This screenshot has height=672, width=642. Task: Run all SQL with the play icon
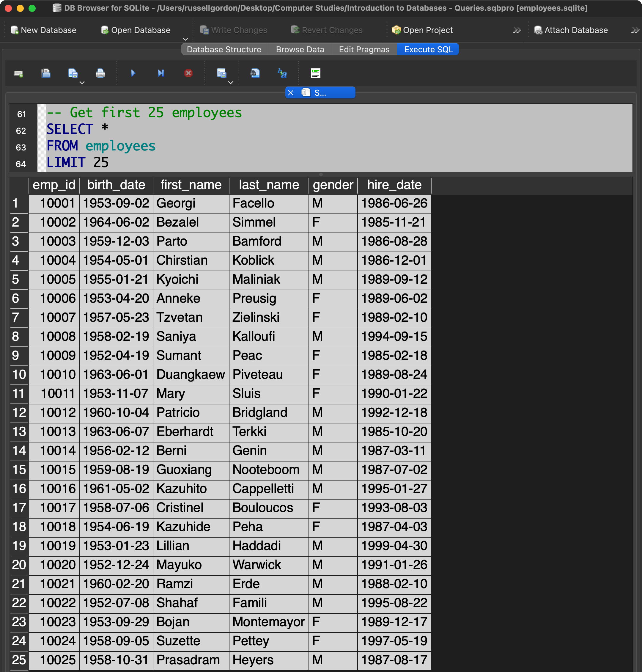(133, 73)
